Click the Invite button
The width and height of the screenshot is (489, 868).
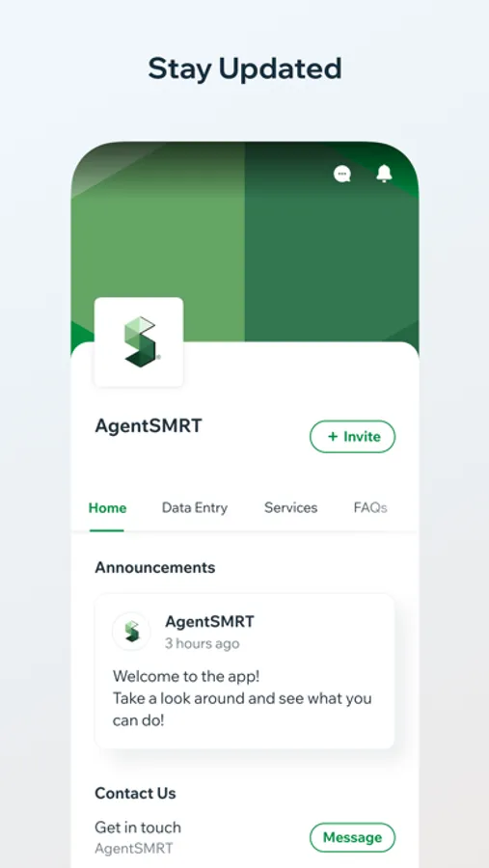[352, 437]
